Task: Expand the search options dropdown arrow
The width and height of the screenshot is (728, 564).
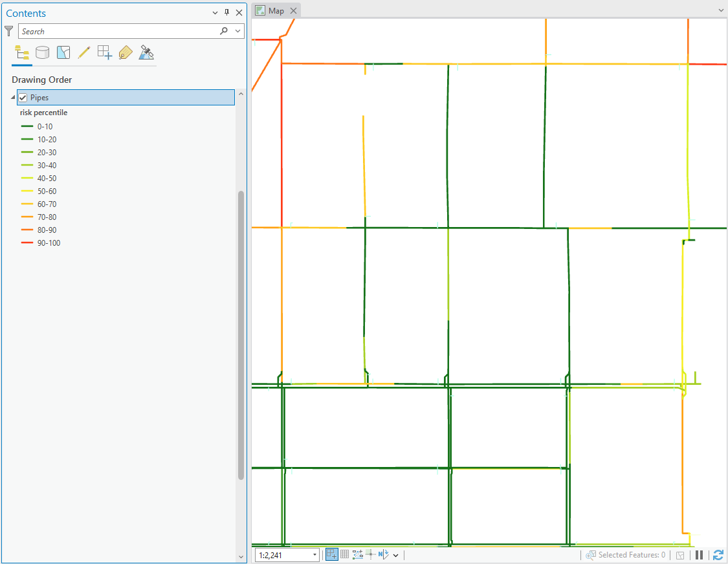Action: pyautogui.click(x=238, y=31)
